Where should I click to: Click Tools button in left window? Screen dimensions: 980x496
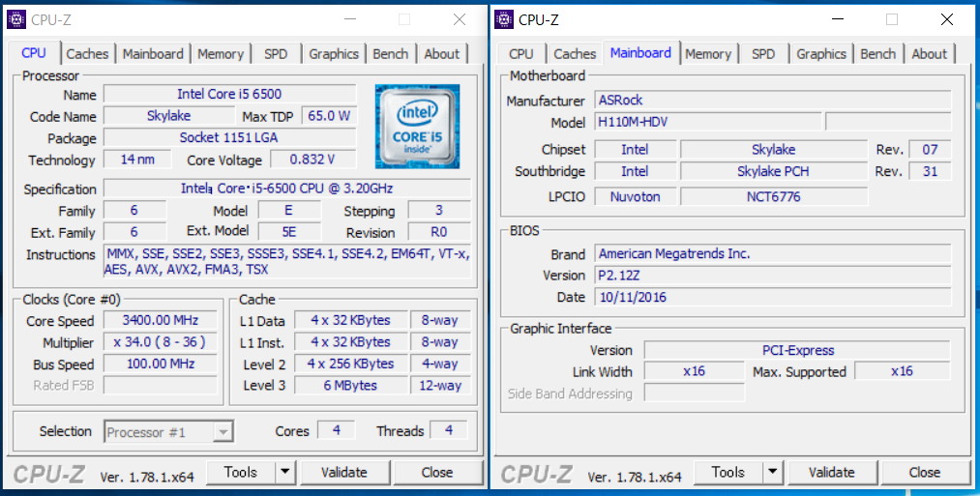(x=241, y=472)
